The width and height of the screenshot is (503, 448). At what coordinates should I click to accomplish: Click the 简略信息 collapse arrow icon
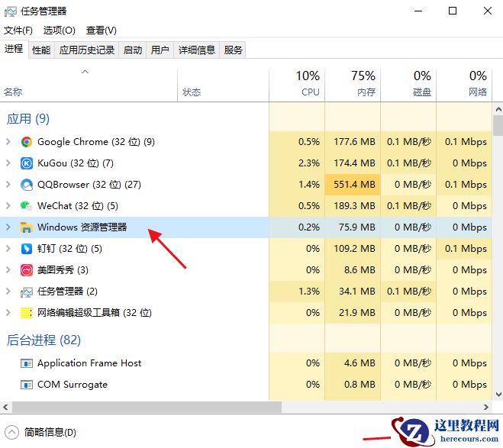(x=12, y=432)
